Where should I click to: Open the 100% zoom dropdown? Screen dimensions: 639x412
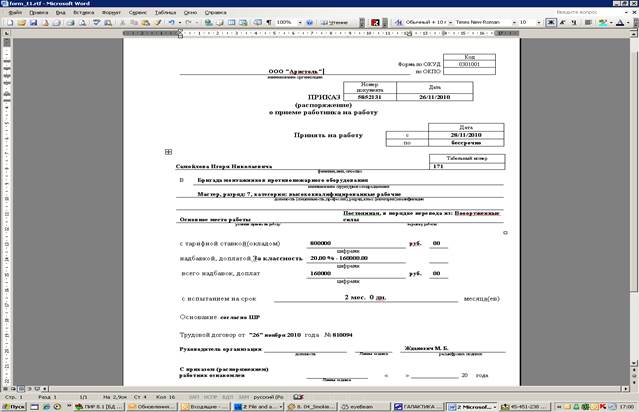(302, 21)
